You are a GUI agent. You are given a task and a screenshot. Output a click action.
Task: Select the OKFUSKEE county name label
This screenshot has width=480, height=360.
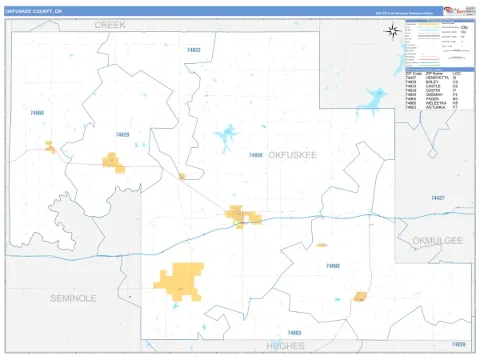[x=292, y=155]
